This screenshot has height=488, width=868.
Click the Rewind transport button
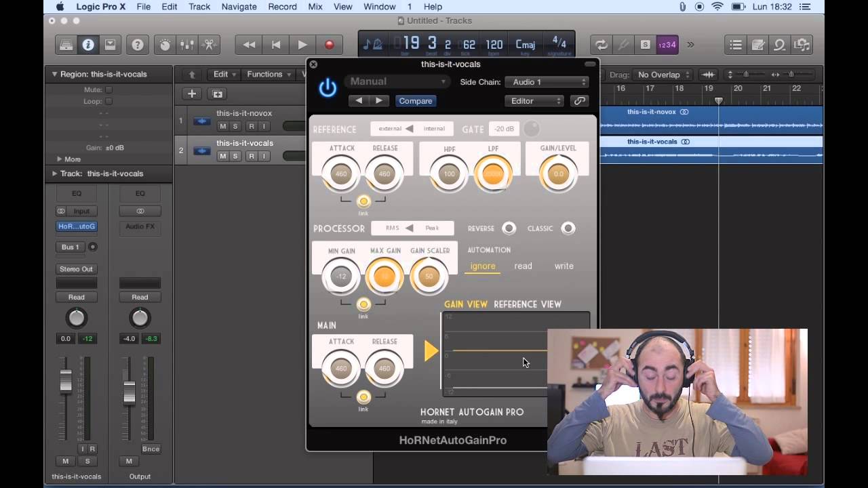(x=249, y=45)
